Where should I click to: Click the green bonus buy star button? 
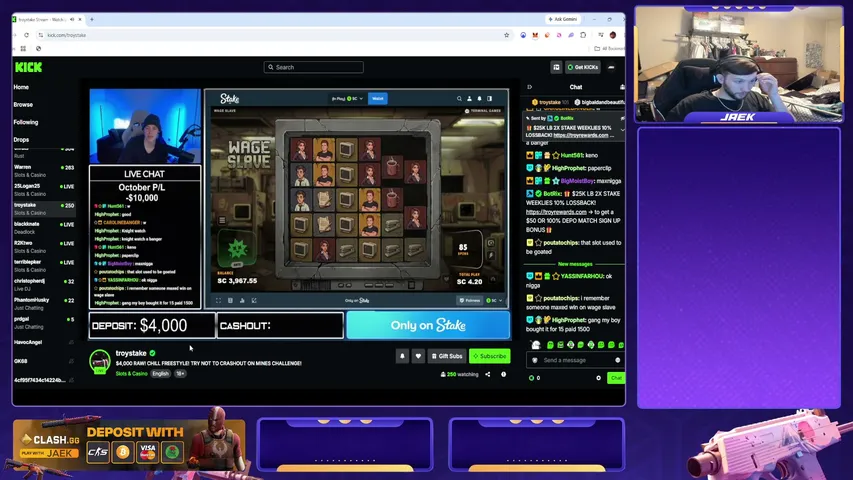point(237,249)
